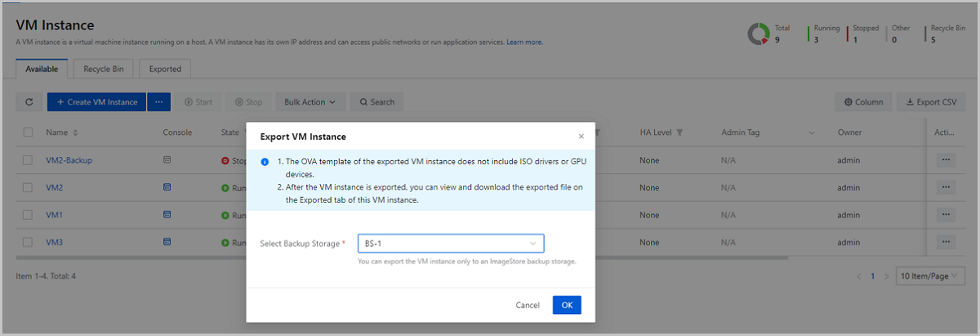The height and width of the screenshot is (336, 980).
Task: Open the actions menu for VM2-Backup
Action: coord(945,160)
